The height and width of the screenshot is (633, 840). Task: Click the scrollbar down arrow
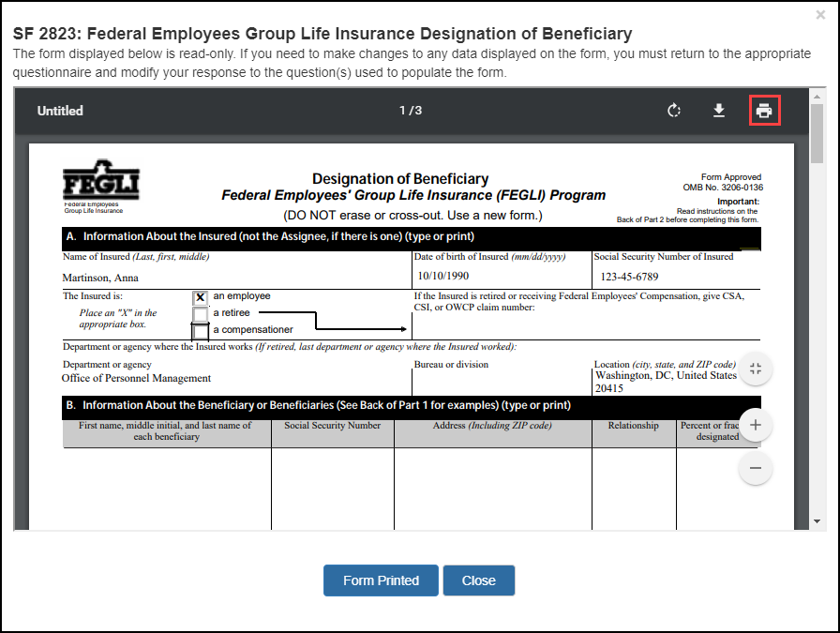click(x=817, y=521)
